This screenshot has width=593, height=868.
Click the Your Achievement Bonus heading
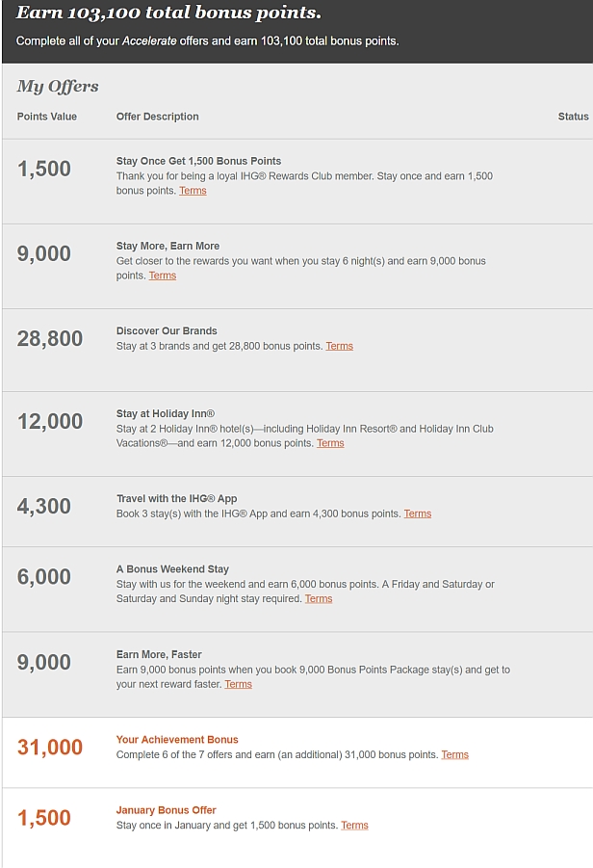(177, 740)
